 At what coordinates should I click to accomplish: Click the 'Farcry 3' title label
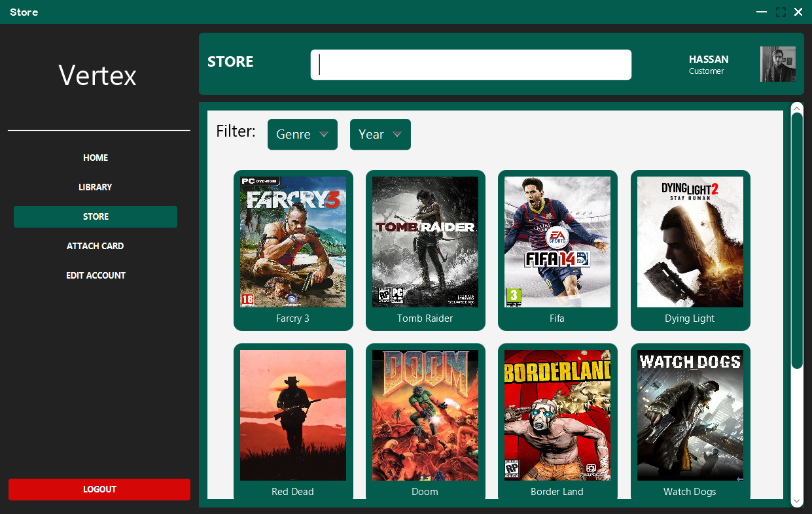(x=292, y=318)
